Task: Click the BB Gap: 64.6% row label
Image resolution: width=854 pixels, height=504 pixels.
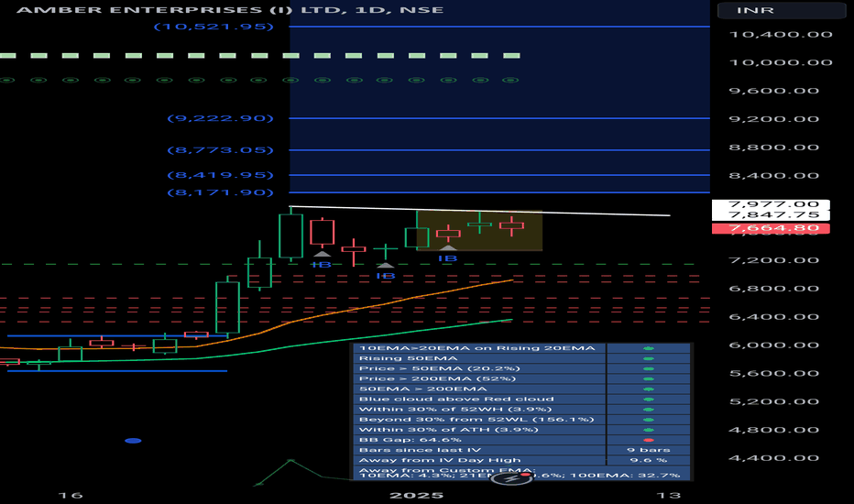Action: [x=410, y=440]
